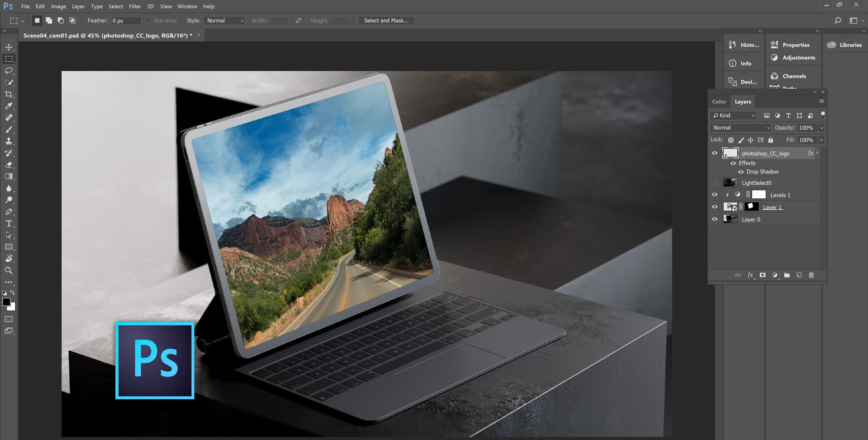Open the Window menu
The image size is (868, 440).
click(187, 6)
